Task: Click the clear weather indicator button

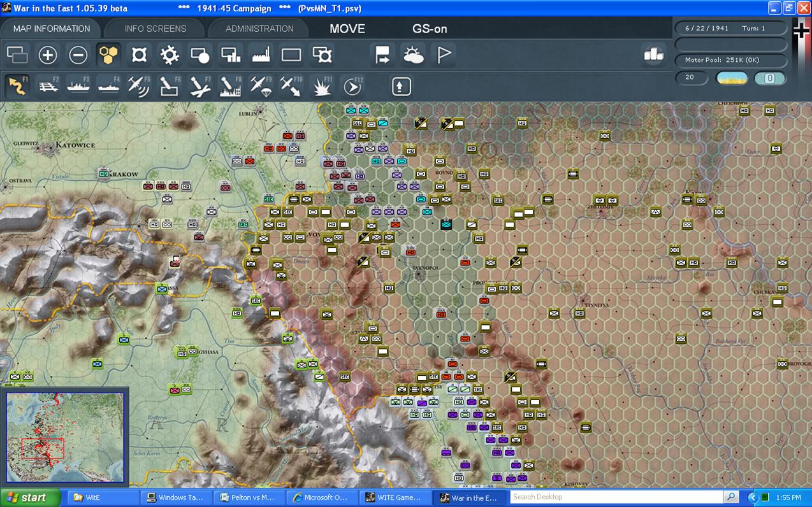Action: [732, 78]
